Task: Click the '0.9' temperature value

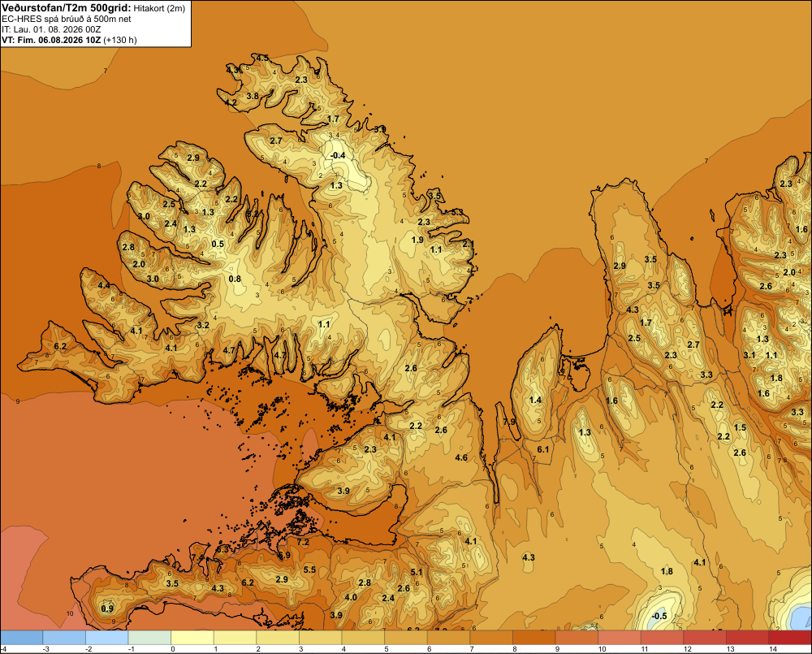Action: pos(107,609)
